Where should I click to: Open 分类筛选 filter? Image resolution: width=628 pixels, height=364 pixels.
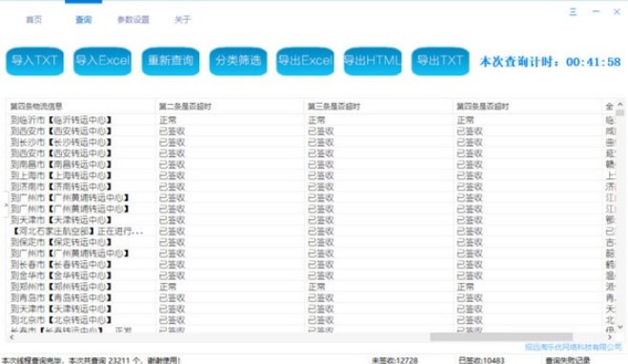coord(238,61)
